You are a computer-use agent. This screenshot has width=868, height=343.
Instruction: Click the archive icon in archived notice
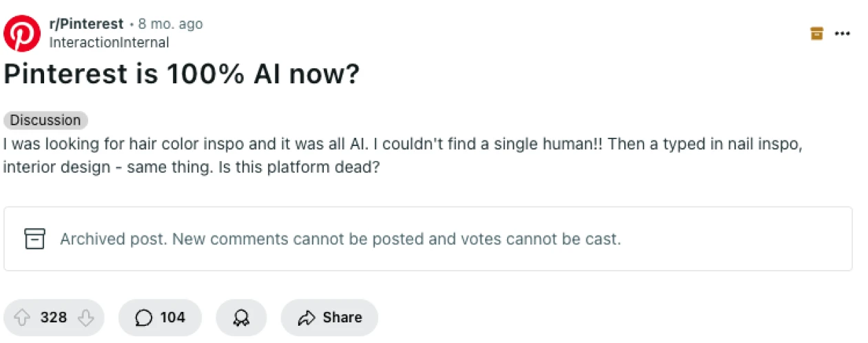coord(34,239)
